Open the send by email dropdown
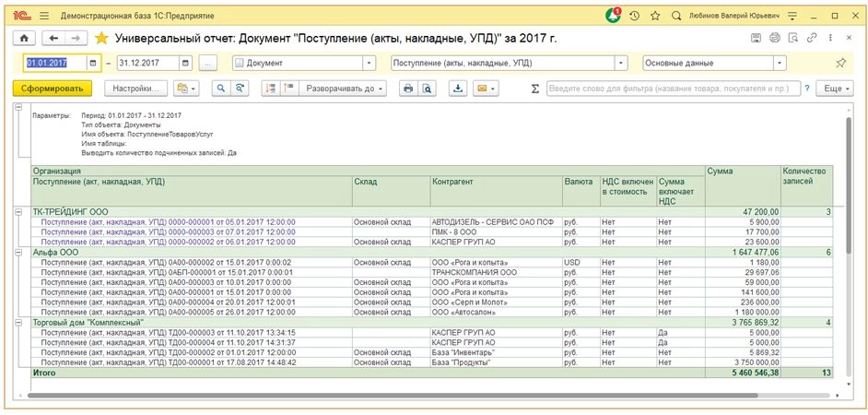The image size is (868, 415). coord(486,89)
